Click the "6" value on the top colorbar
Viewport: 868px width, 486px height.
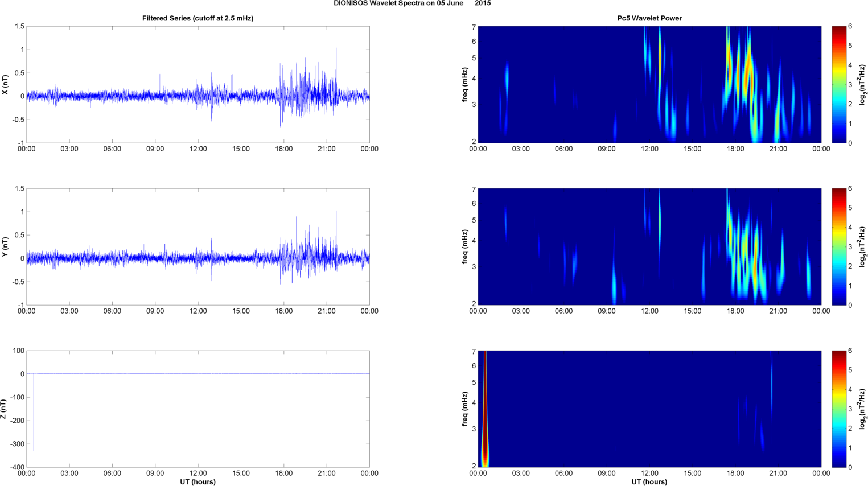(x=850, y=26)
